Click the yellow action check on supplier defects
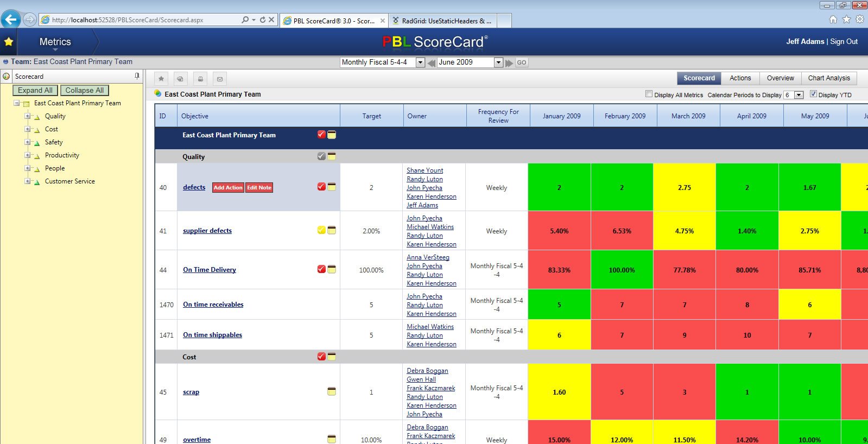The image size is (868, 444). tap(321, 230)
